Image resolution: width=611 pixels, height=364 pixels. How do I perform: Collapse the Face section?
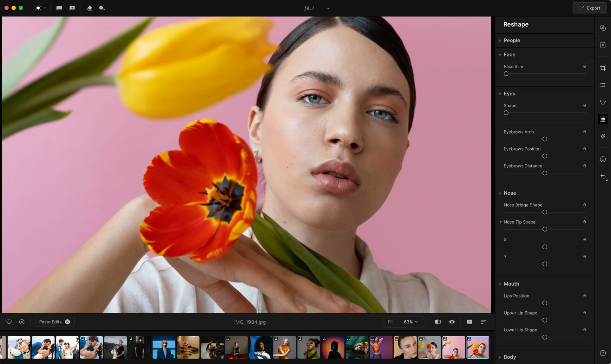[x=500, y=55]
